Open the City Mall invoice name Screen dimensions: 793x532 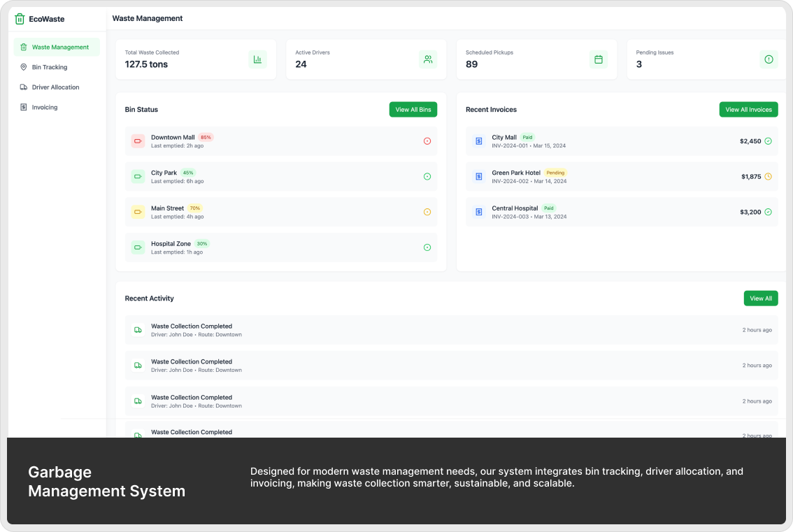coord(504,138)
